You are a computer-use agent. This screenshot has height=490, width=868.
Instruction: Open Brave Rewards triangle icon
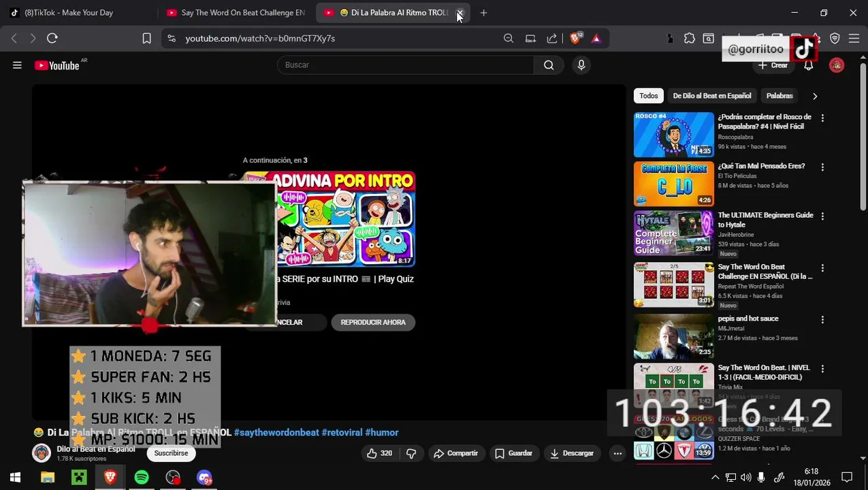pos(596,39)
